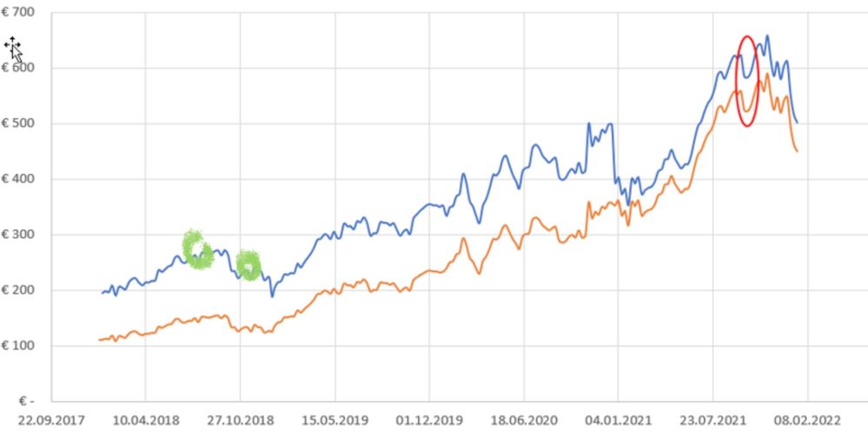The width and height of the screenshot is (868, 437).
Task: Click the 08.02.2022 date label
Action: 807,417
